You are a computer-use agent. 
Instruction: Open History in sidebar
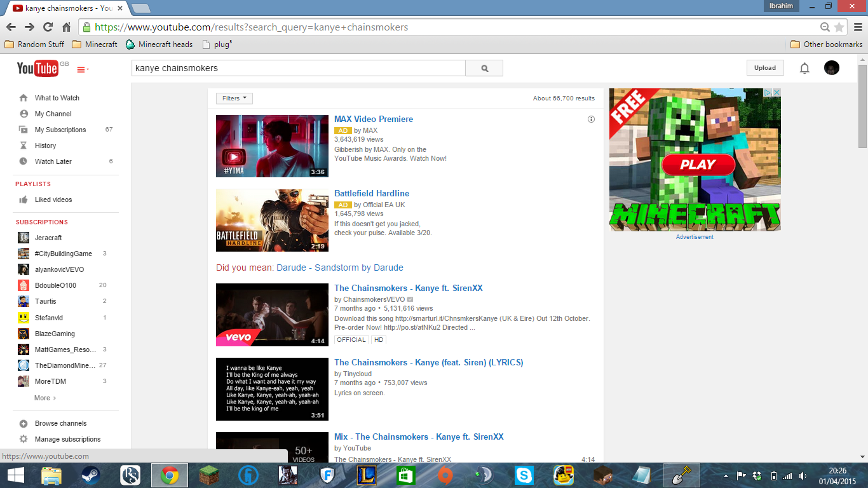click(x=46, y=146)
